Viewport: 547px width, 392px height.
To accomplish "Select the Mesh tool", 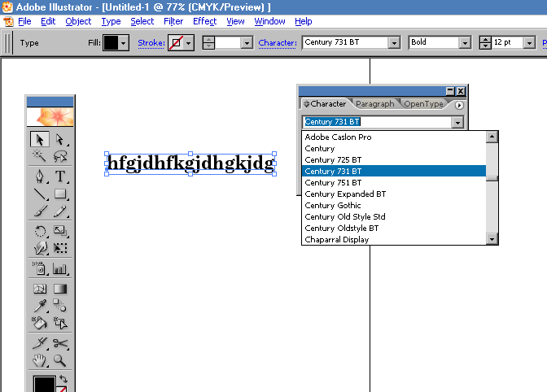I will (39, 289).
